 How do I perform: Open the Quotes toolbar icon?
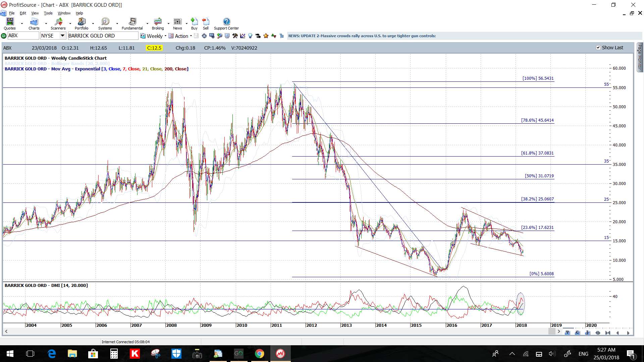tap(10, 23)
